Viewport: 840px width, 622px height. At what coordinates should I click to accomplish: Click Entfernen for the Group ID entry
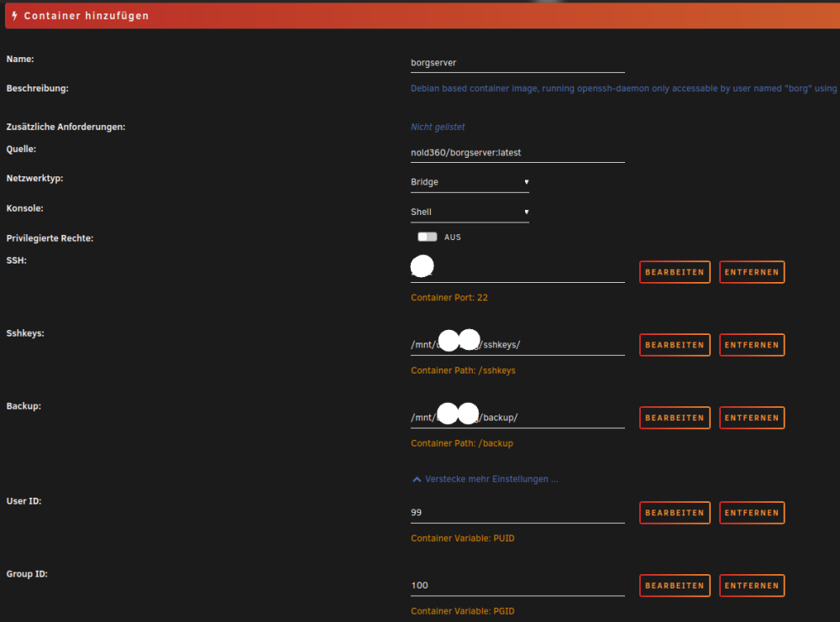(752, 586)
